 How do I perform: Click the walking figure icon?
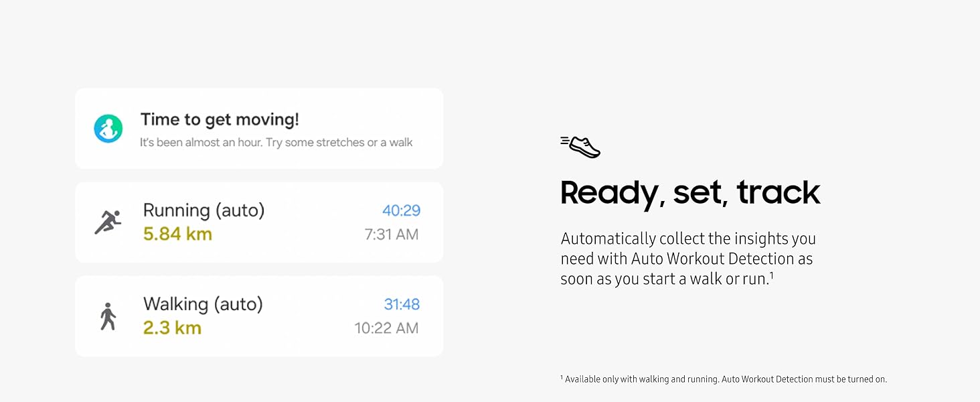pyautogui.click(x=107, y=316)
